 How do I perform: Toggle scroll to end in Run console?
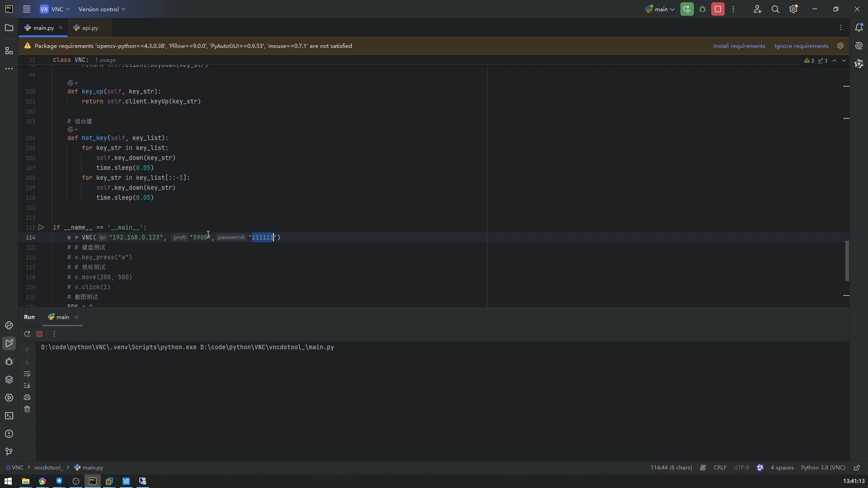coord(27,385)
